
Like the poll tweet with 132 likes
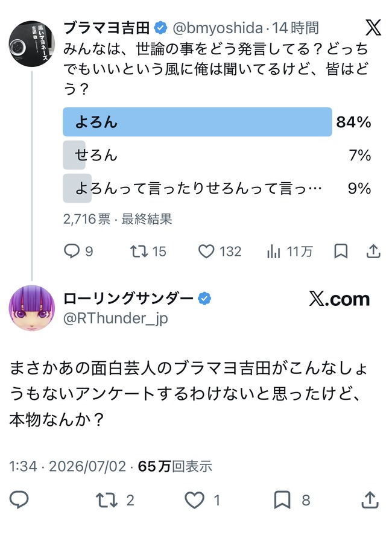pyautogui.click(x=206, y=252)
